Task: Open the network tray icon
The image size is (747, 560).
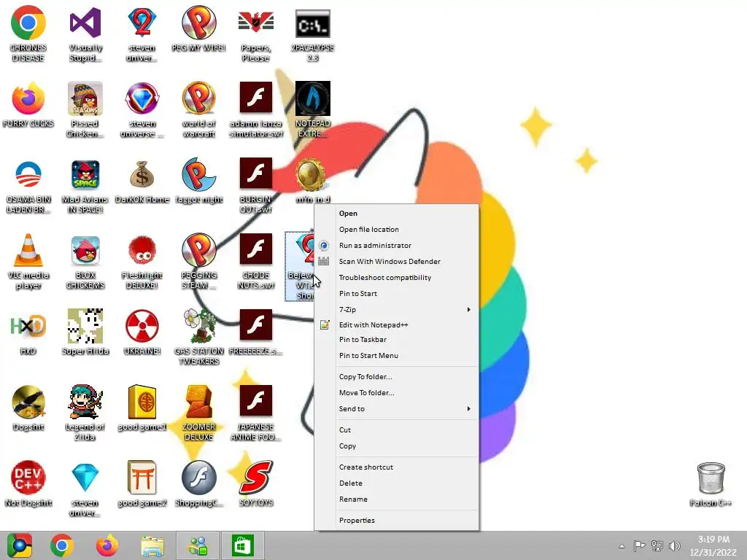Action: pos(657,545)
